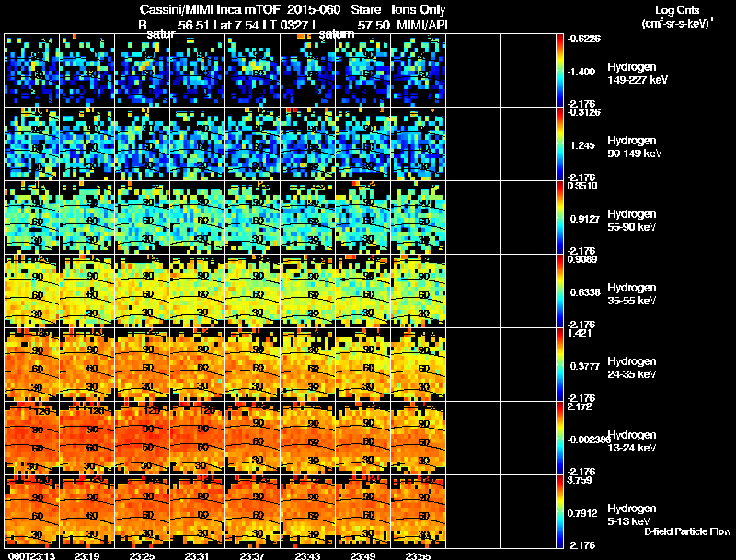The height and width of the screenshot is (560, 736).
Task: Select the 90-149 keV panel at 23:25
Action: tap(143, 144)
